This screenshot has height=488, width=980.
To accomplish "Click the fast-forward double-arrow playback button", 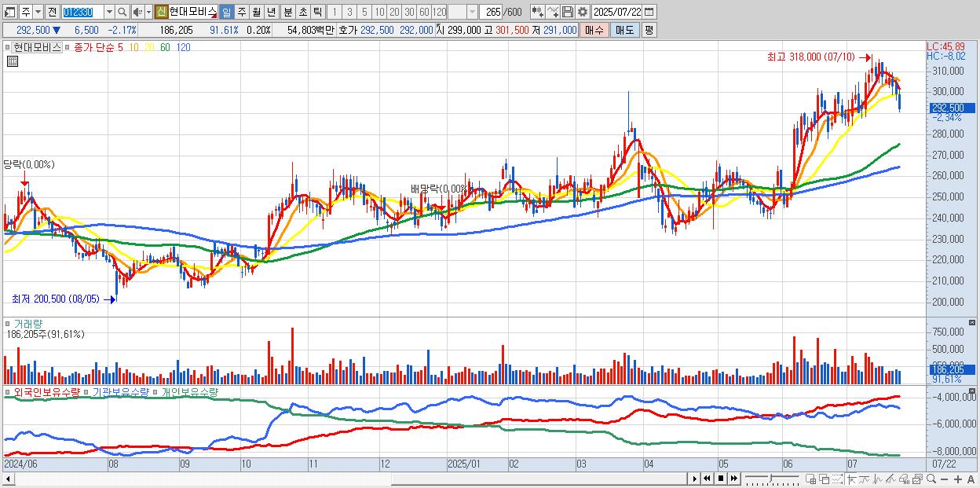I will (x=733, y=479).
